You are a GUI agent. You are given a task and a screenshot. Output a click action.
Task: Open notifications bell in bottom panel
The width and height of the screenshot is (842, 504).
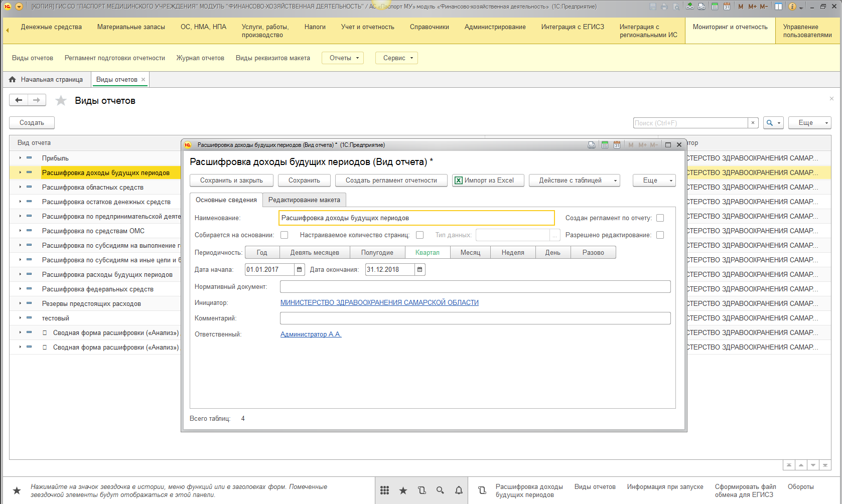pos(459,490)
